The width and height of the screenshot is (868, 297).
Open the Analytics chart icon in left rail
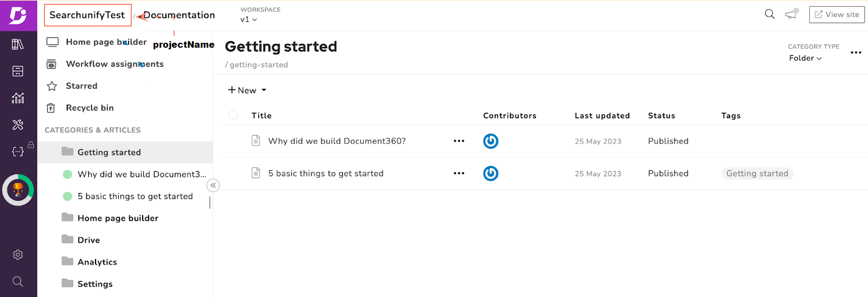coord(18,98)
